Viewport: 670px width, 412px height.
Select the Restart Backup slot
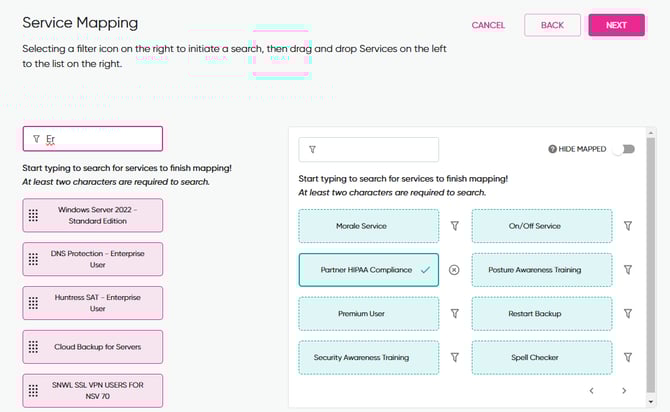point(542,314)
